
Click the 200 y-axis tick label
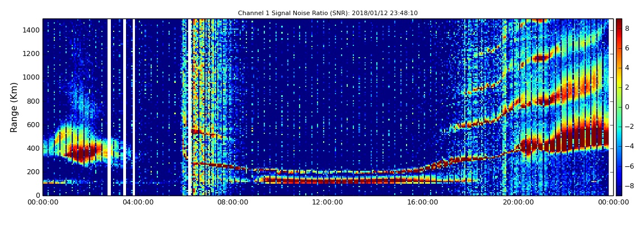click(34, 172)
